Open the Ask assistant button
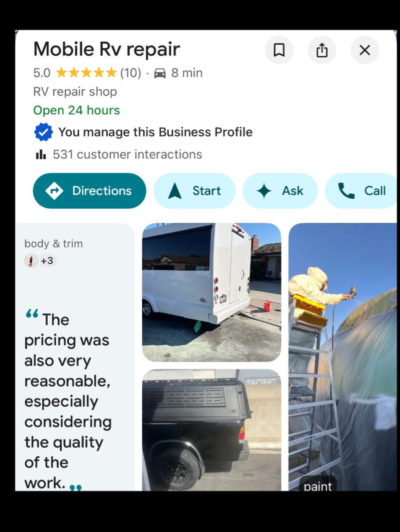400x532 pixels. tap(280, 191)
